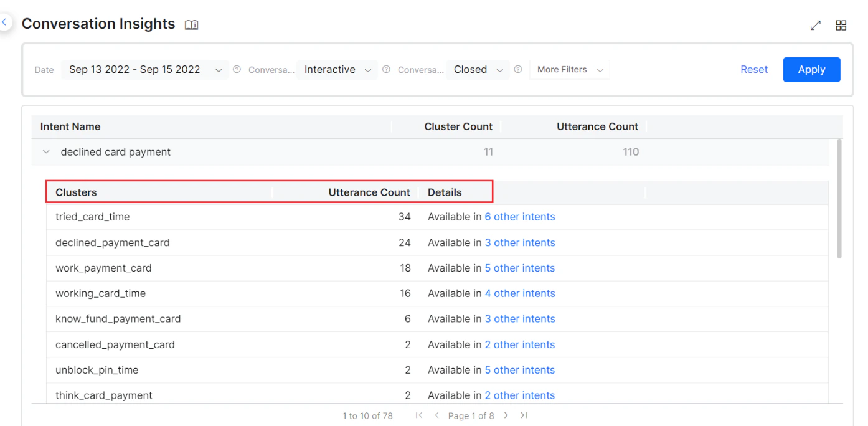Collapse the side panel with back chevron

pyautogui.click(x=4, y=23)
